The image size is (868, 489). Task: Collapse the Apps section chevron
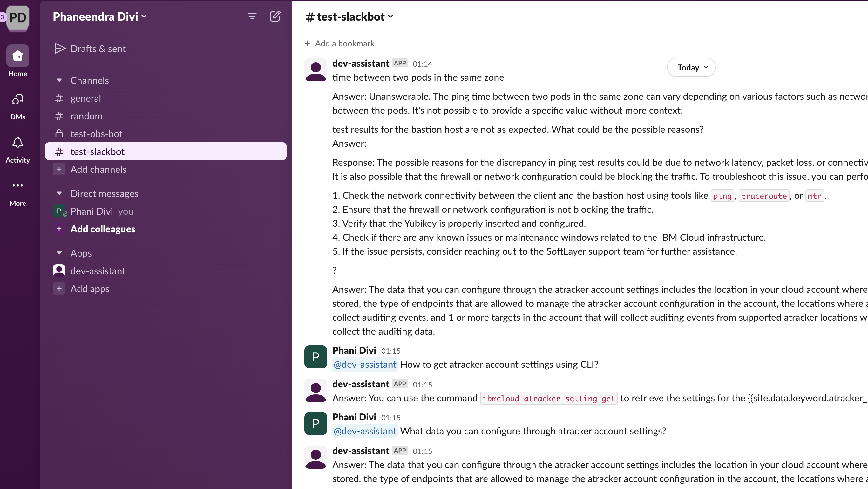(x=58, y=252)
